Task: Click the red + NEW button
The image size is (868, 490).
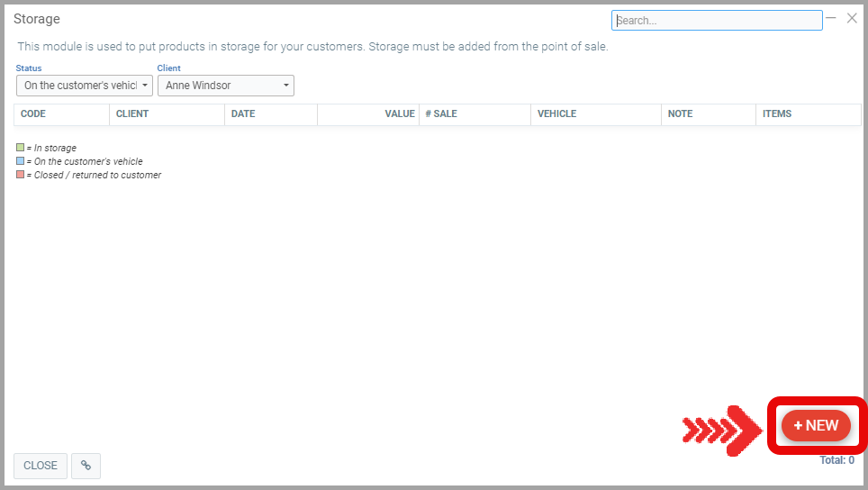Action: 816,425
